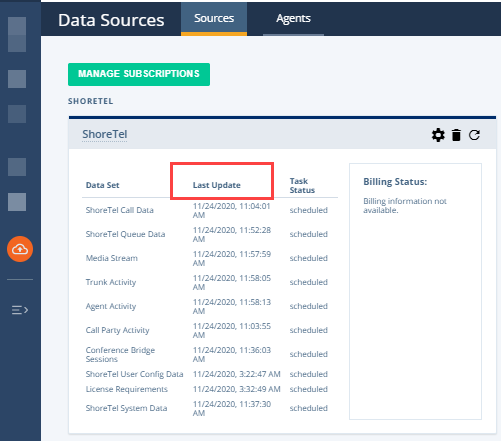This screenshot has width=501, height=441.
Task: Select Conference Bridge Sessions data set
Action: tap(120, 355)
